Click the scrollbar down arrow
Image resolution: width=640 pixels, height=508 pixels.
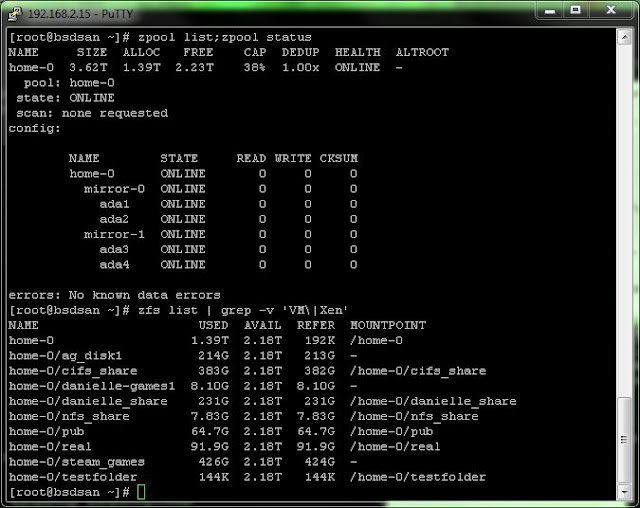624,492
